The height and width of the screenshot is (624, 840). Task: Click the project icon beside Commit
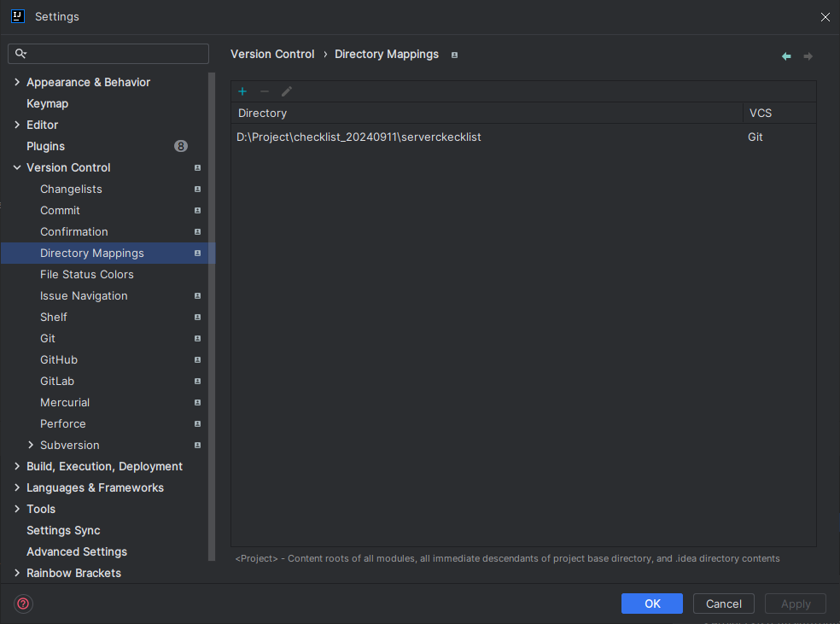tap(198, 211)
